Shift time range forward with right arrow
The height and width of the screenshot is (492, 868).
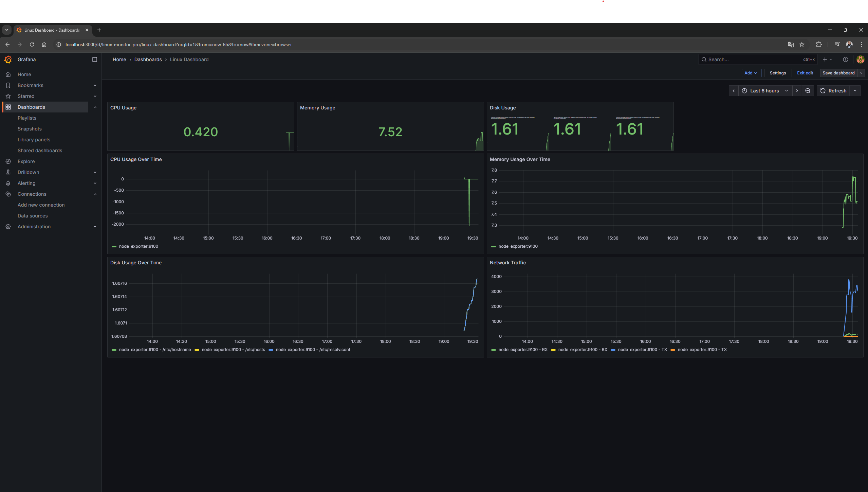click(x=797, y=91)
